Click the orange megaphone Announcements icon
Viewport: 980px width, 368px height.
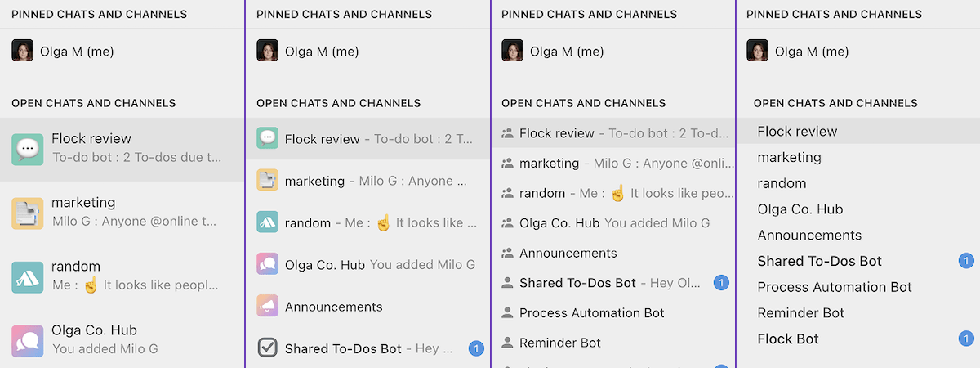click(267, 307)
